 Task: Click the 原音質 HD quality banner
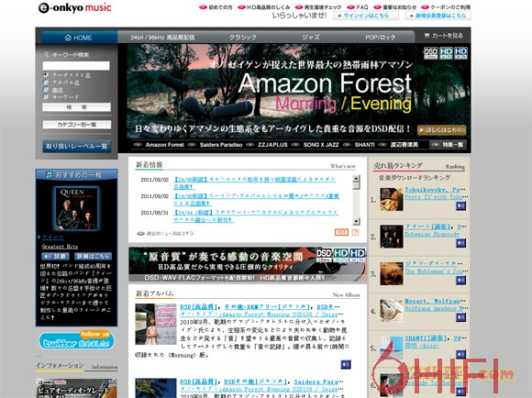pyautogui.click(x=248, y=265)
